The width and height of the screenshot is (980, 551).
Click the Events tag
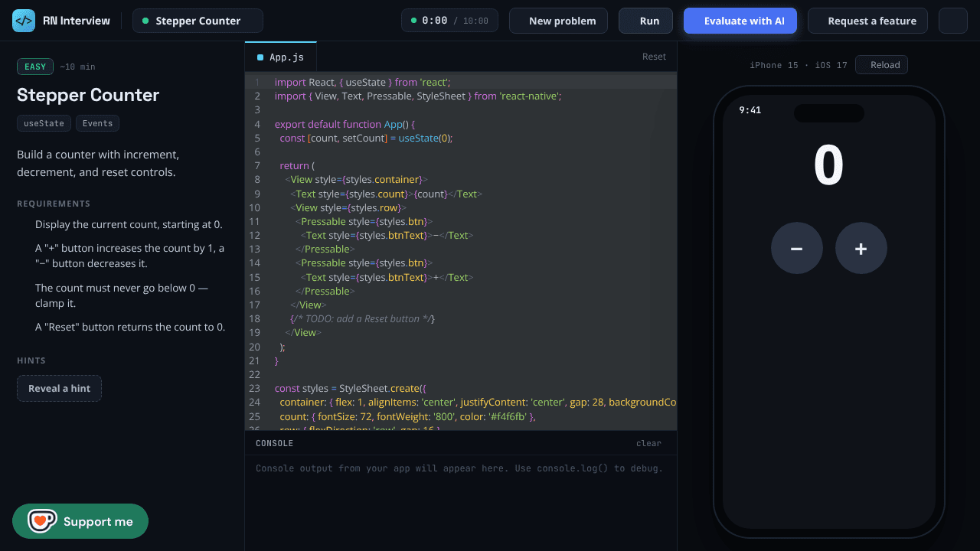point(97,123)
